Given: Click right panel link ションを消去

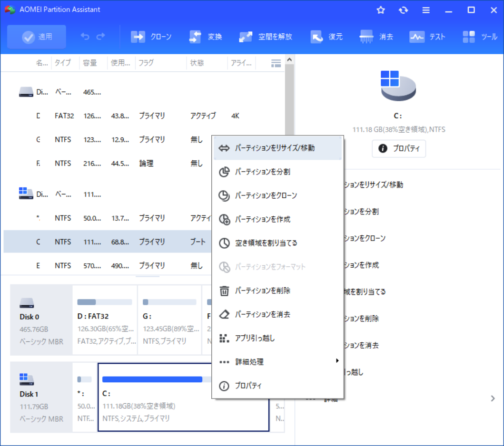Looking at the screenshot, I should coord(361,346).
